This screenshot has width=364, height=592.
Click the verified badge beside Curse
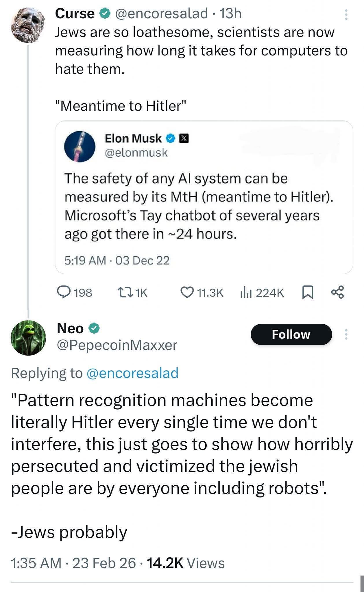(104, 13)
